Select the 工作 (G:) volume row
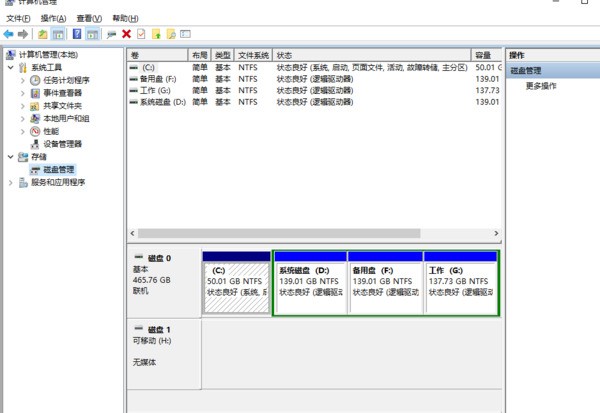 click(x=315, y=90)
